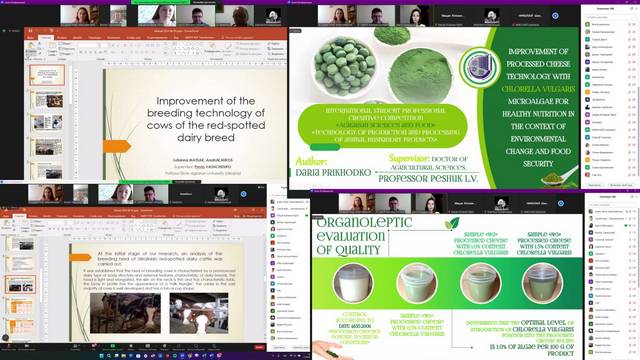Switch to the Insert tab in the title-slide PowerPoint
The image size is (640, 360).
[x=62, y=38]
